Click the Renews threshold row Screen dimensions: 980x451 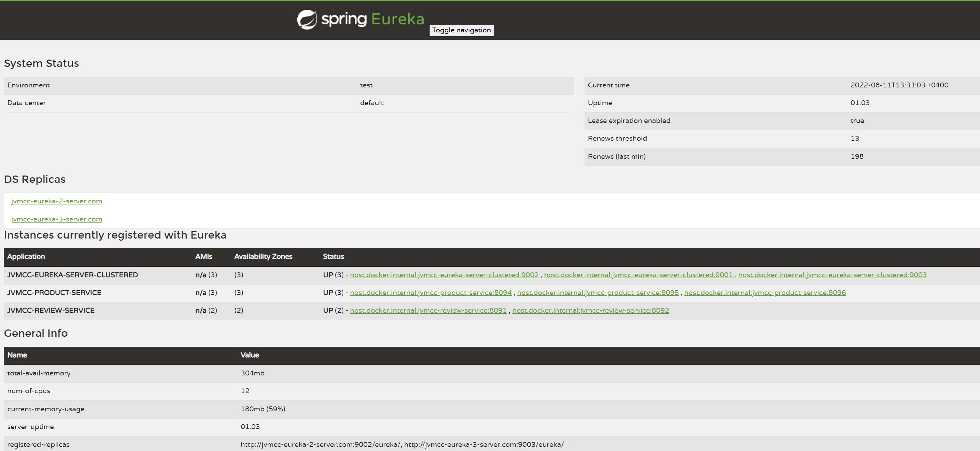pyautogui.click(x=617, y=139)
